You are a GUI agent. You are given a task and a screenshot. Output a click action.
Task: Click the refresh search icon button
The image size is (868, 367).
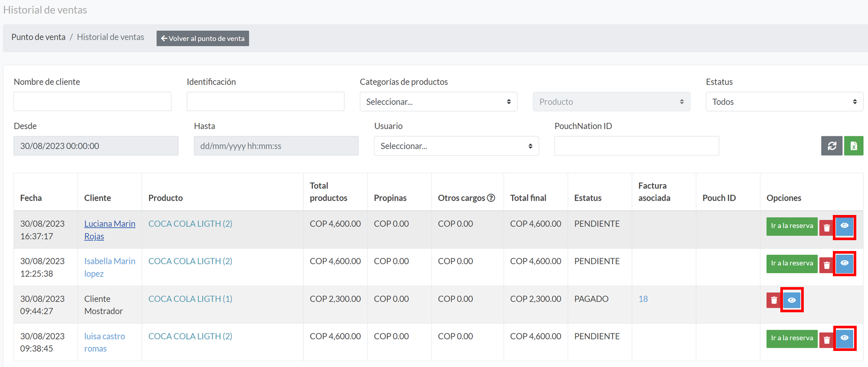tap(832, 146)
